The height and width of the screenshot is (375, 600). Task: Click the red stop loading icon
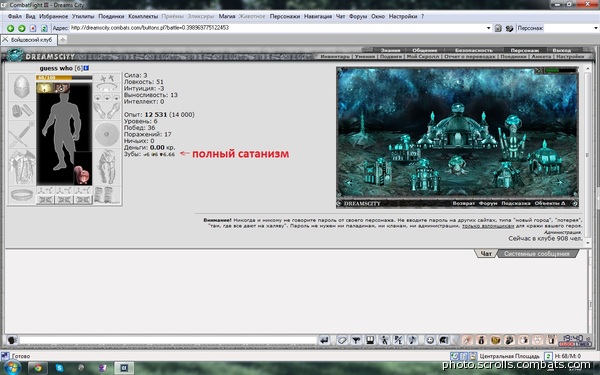(33, 28)
